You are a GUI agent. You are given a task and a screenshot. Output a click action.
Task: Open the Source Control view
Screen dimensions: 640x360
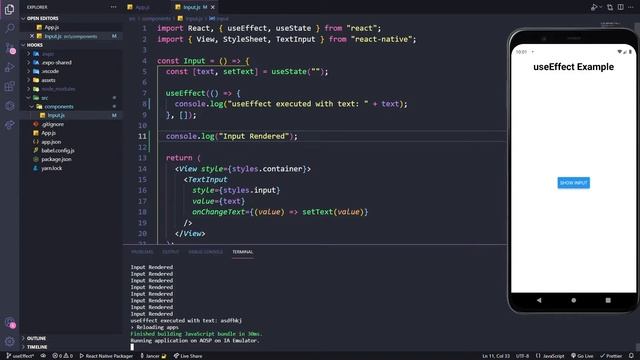coord(9,48)
